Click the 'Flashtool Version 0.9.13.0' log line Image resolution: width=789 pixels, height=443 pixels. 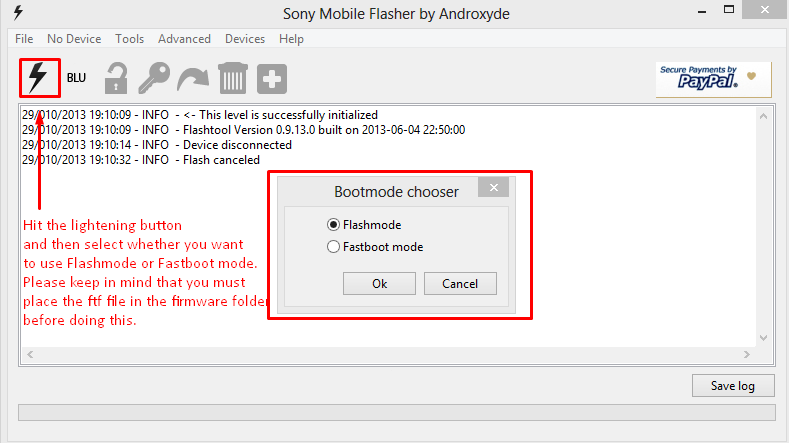pos(244,130)
